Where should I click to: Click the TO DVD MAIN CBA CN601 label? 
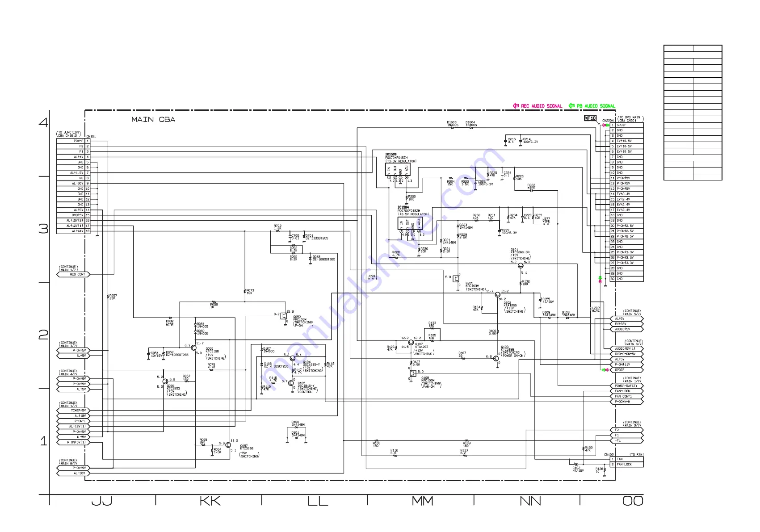[x=630, y=119]
